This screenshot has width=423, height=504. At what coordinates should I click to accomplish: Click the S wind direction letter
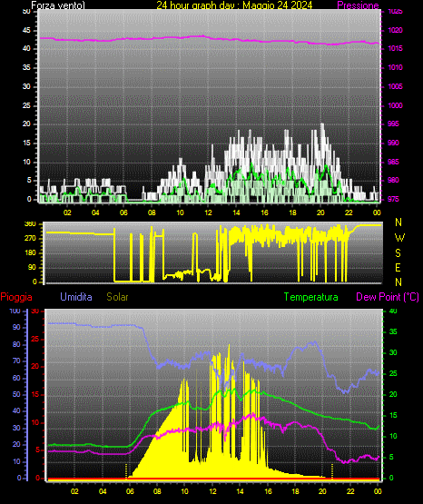(x=398, y=253)
